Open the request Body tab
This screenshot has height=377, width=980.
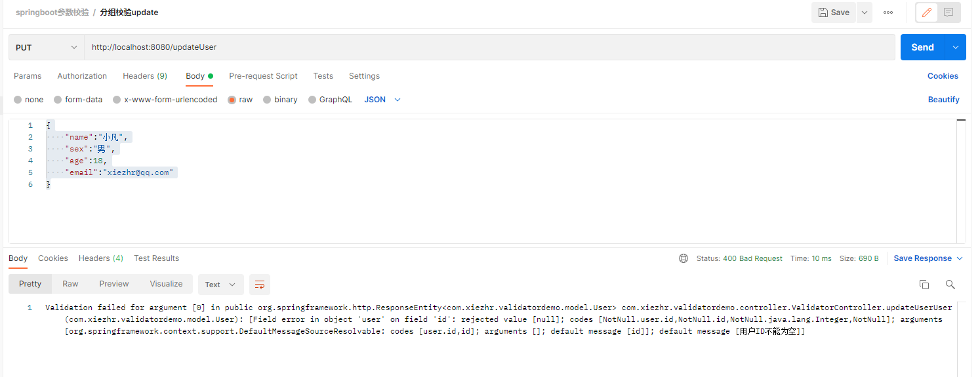pyautogui.click(x=199, y=76)
